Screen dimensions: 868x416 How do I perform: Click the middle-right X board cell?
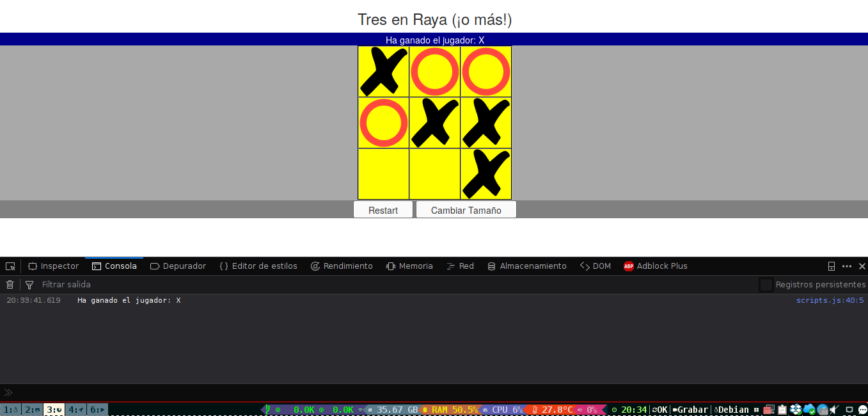click(x=486, y=123)
